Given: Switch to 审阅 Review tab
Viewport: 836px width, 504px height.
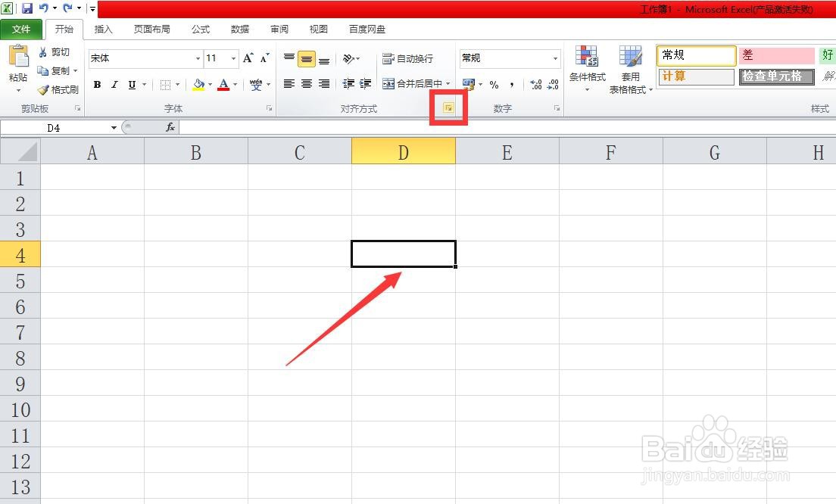Looking at the screenshot, I should coord(279,30).
